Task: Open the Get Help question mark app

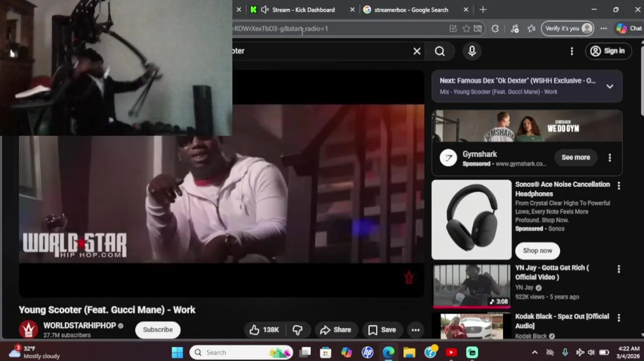Action: [430, 352]
